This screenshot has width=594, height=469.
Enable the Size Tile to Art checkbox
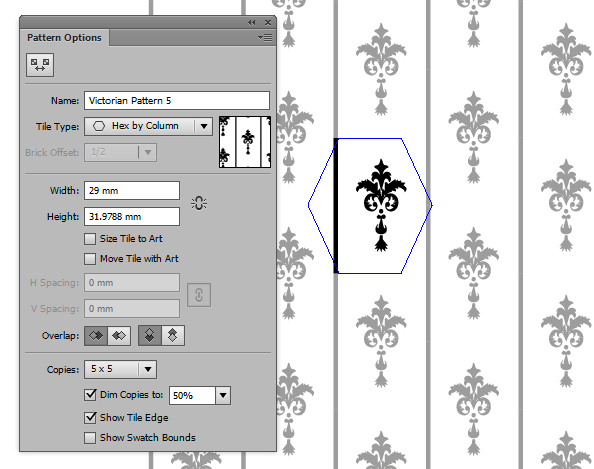[x=90, y=239]
